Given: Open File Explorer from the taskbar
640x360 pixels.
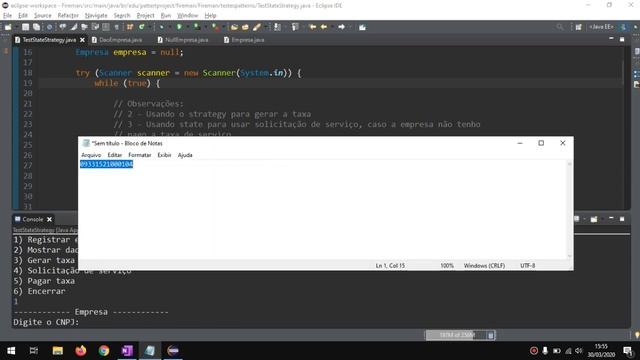Looking at the screenshot, I should (58, 351).
